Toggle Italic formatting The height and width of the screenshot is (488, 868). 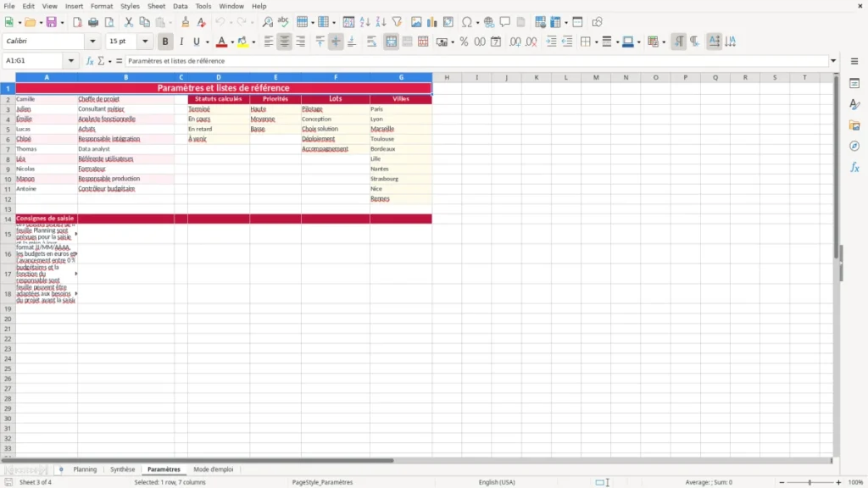coord(181,42)
